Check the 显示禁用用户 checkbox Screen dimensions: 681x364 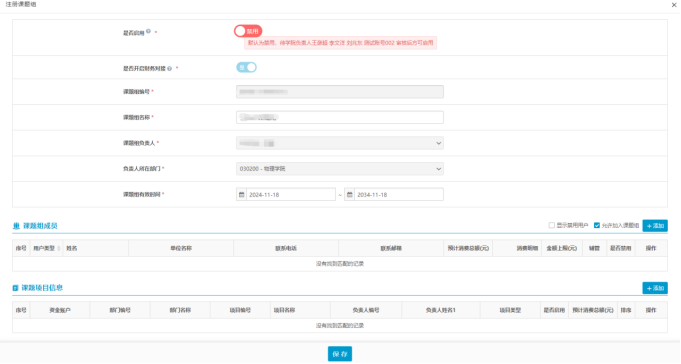552,225
